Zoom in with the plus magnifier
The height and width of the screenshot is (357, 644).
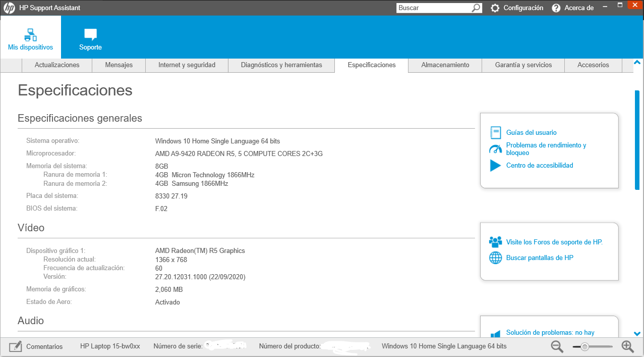[627, 346]
